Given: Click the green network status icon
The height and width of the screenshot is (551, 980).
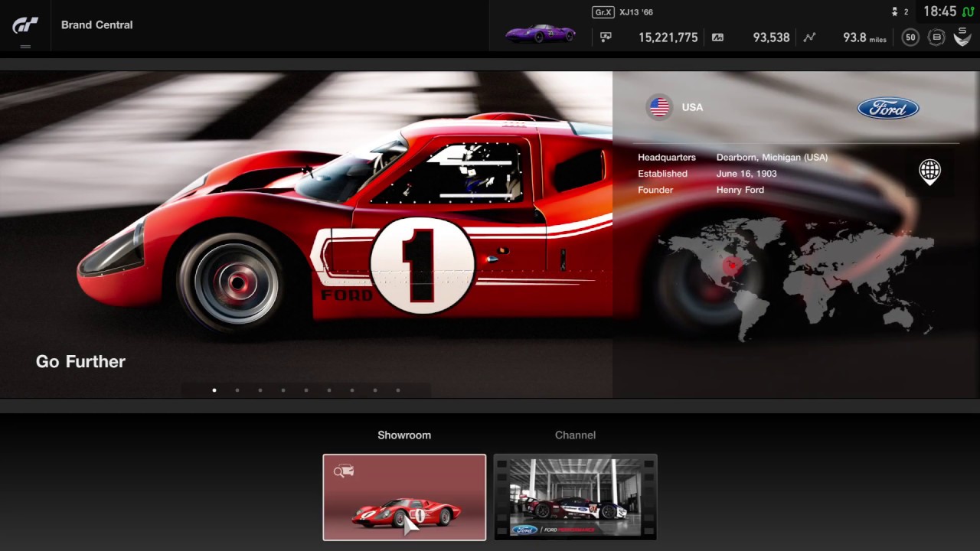Looking at the screenshot, I should (968, 12).
